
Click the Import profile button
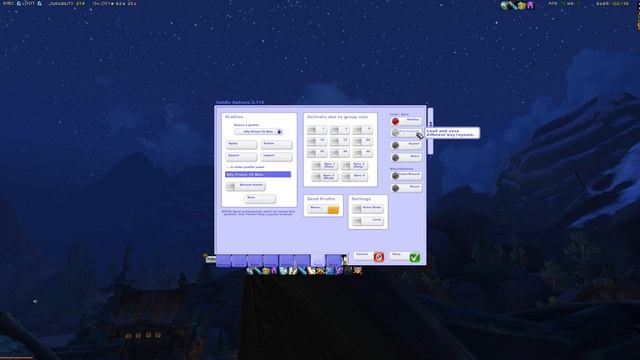click(x=276, y=156)
